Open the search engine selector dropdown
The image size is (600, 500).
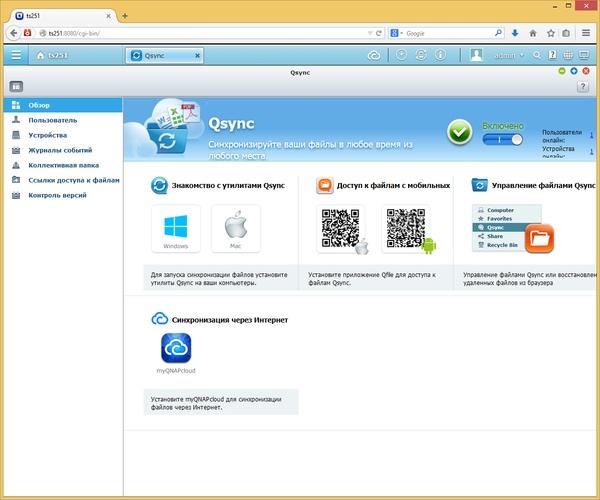(x=396, y=33)
